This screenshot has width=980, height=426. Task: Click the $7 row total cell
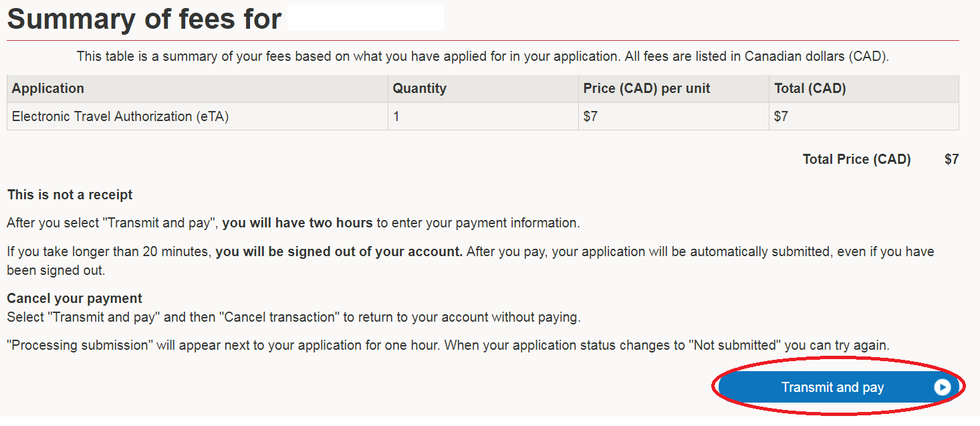(x=864, y=116)
